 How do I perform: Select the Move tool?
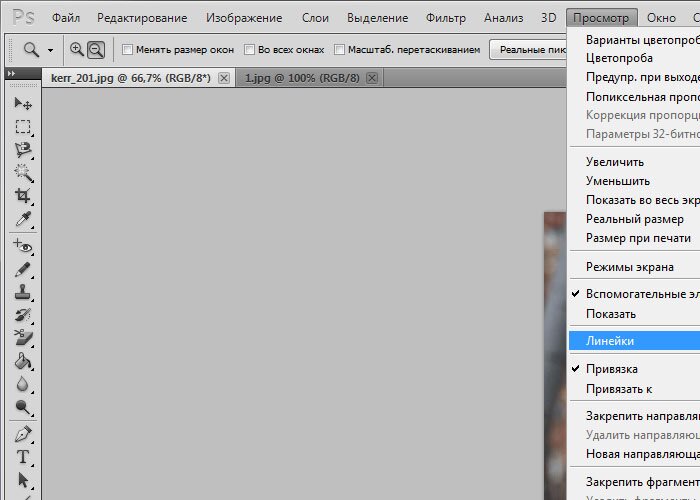click(23, 104)
